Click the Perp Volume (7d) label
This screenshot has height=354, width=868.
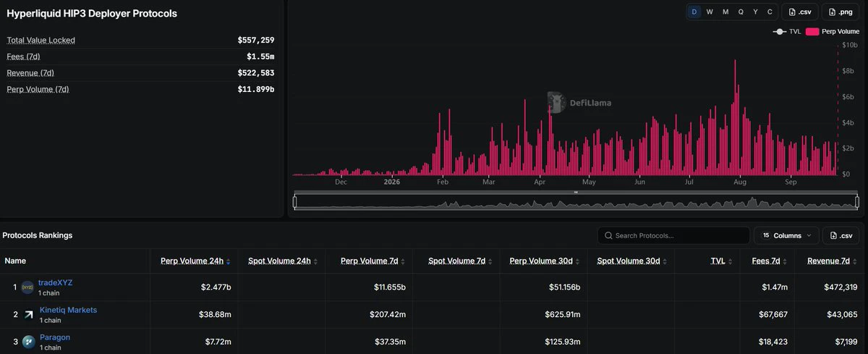pos(38,89)
